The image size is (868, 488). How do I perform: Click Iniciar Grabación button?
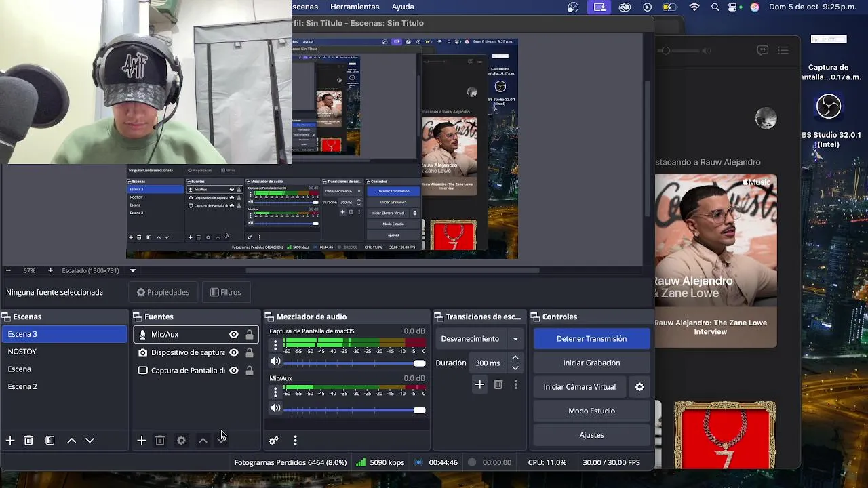[x=591, y=363]
